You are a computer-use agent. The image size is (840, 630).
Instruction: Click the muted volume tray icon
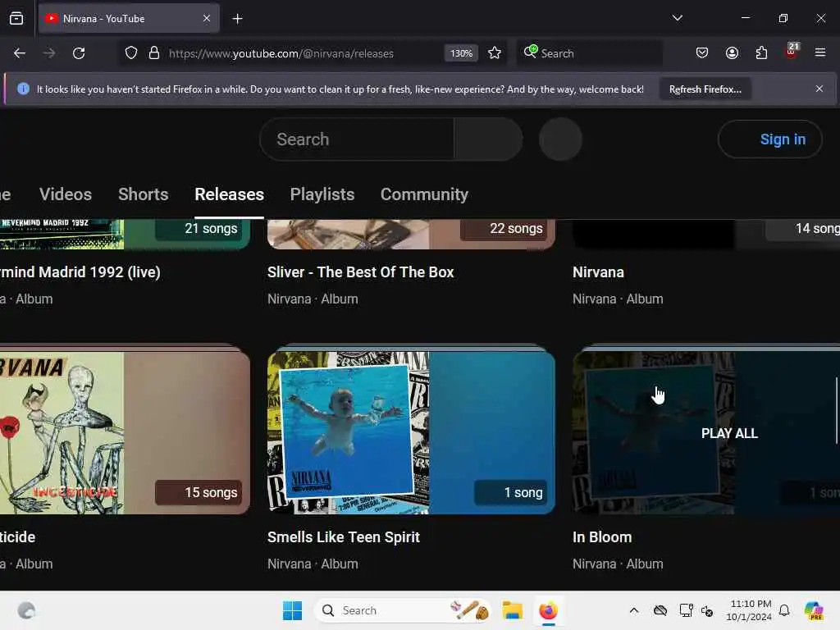pos(707,610)
